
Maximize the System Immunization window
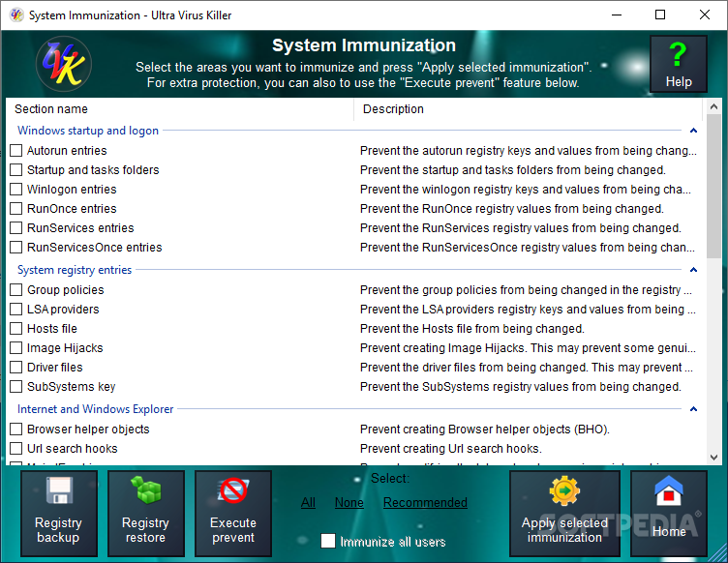(x=660, y=15)
